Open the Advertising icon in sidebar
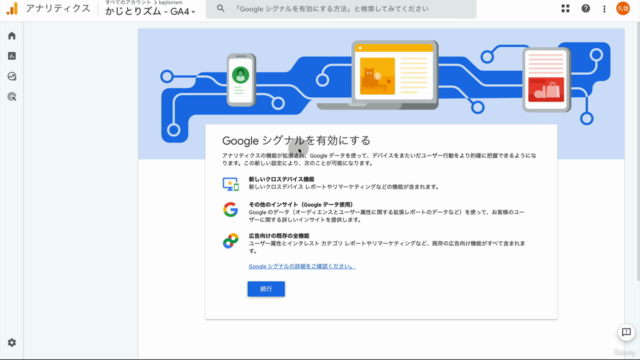 coord(12,97)
